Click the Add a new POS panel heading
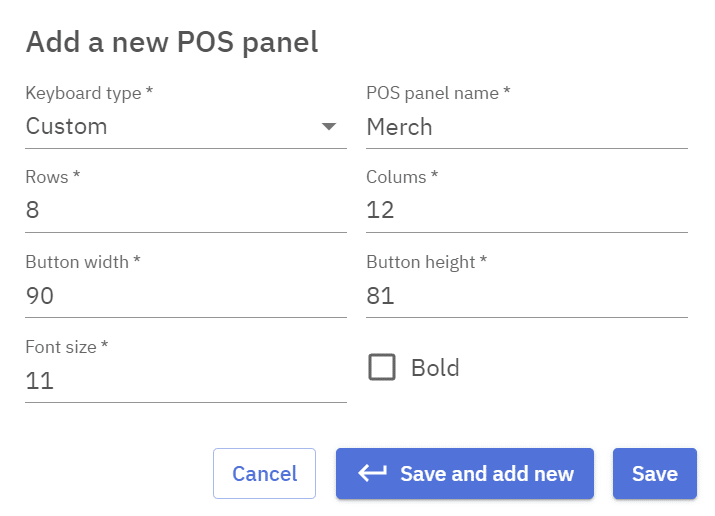 pos(171,42)
